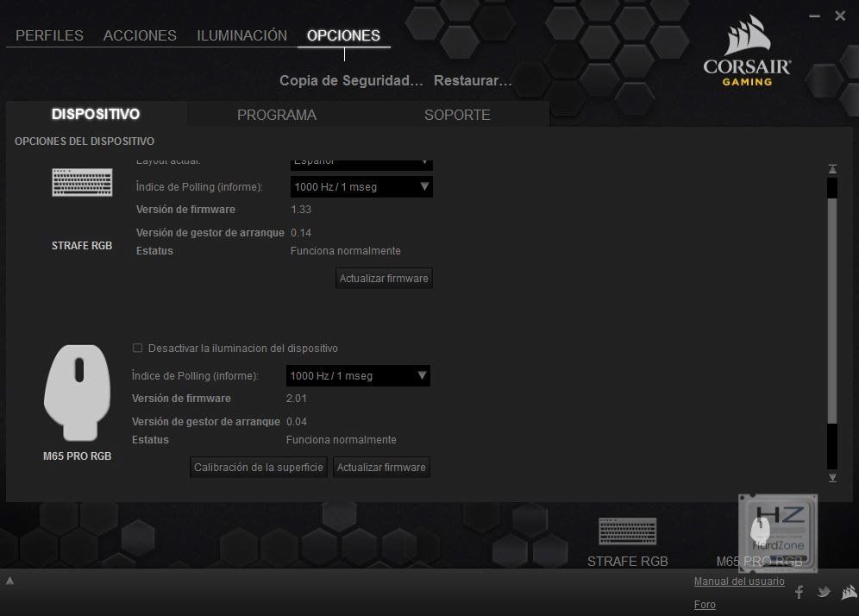Click Restaurar... button
Screen dimensions: 859x616
[473, 80]
